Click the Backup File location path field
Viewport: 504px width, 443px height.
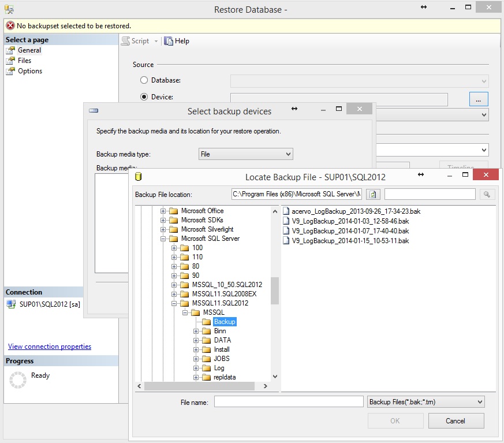pyautogui.click(x=296, y=194)
